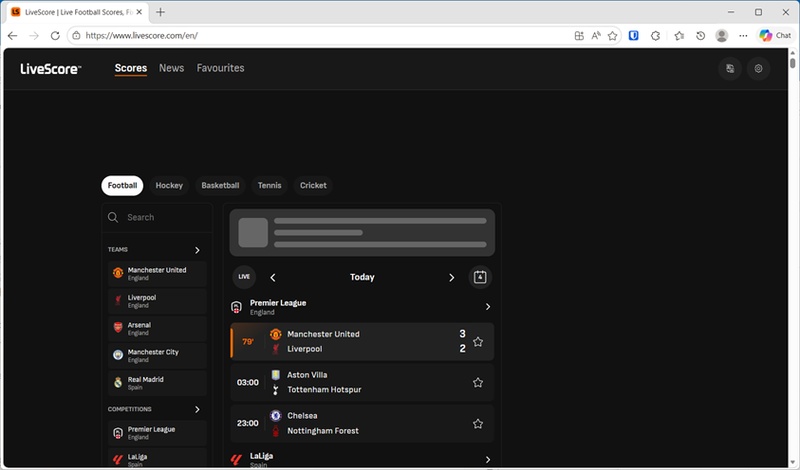Image resolution: width=800 pixels, height=470 pixels.
Task: Select the Tennis sport tab
Action: [269, 185]
